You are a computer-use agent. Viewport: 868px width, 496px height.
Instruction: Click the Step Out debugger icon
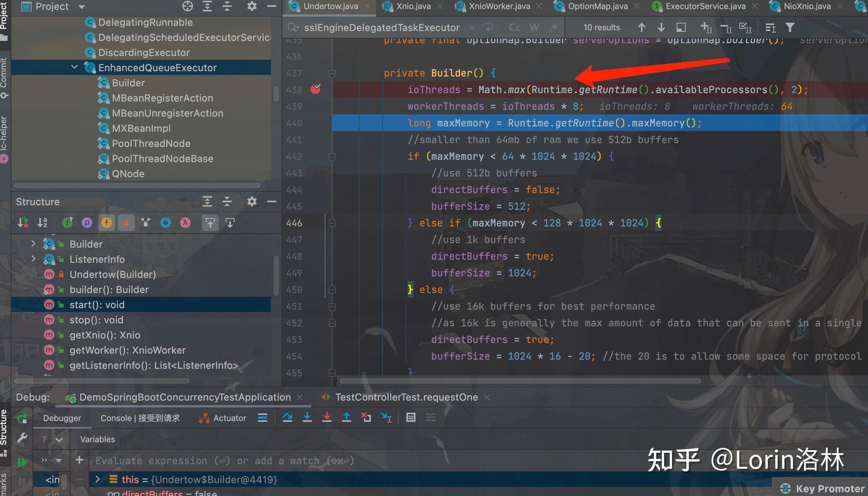pyautogui.click(x=346, y=417)
